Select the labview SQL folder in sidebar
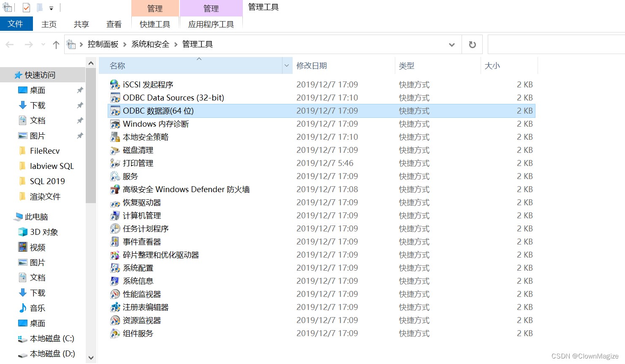 click(x=52, y=166)
